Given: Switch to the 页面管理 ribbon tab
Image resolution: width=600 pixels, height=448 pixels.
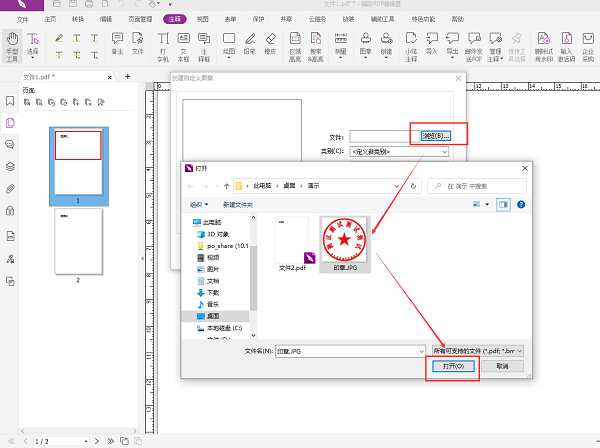Looking at the screenshot, I should pos(139,19).
